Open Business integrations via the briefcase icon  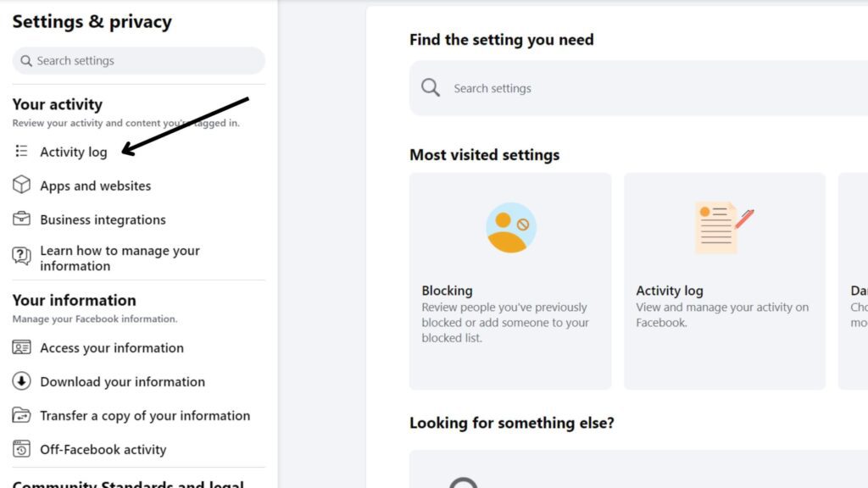[x=20, y=219]
